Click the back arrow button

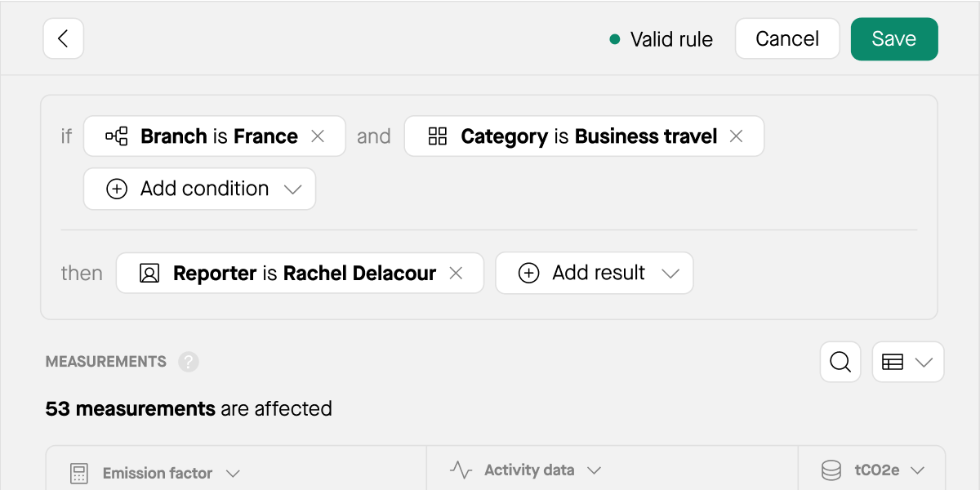pyautogui.click(x=63, y=39)
